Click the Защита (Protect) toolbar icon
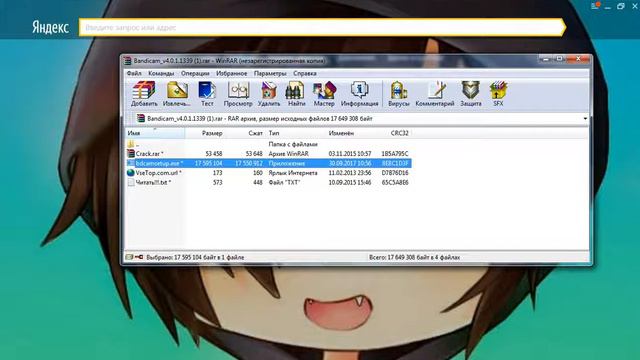Screen dimensions: 640x360 click(x=471, y=90)
